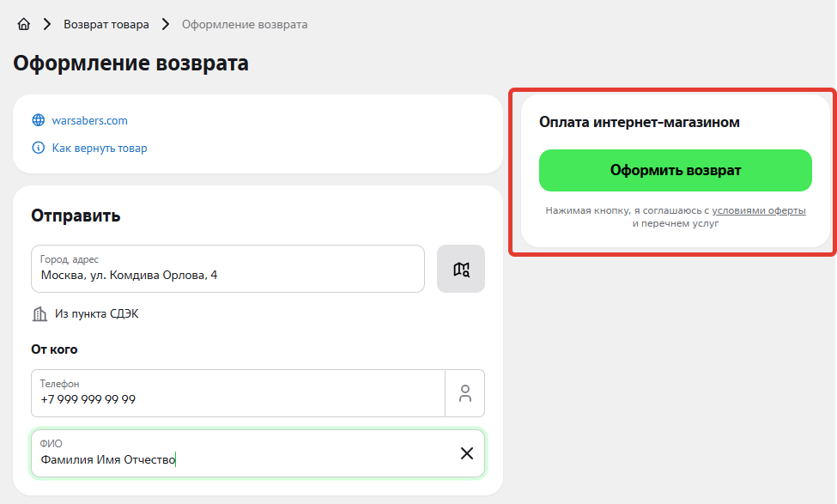Click the globe icon beside warsabers.com
837x504 pixels.
38,120
